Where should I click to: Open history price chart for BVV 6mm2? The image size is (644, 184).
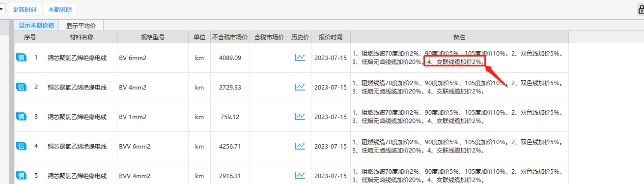click(x=300, y=146)
